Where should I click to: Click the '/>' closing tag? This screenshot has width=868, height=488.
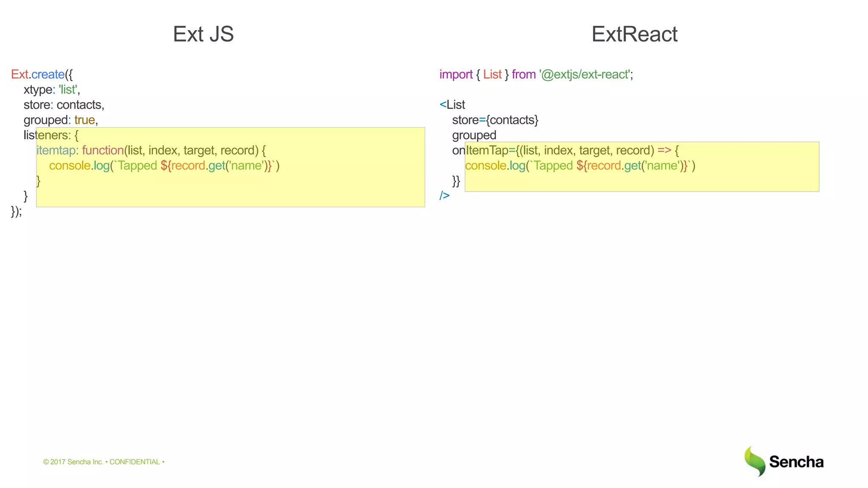445,196
